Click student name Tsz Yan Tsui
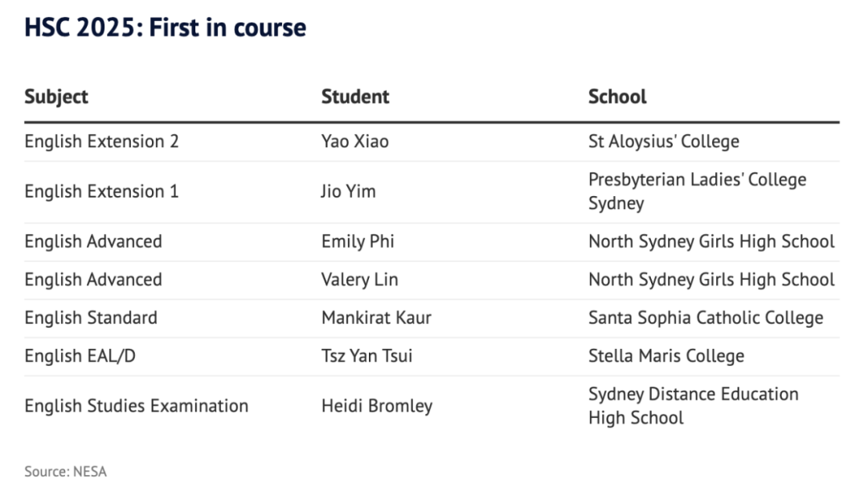 coord(366,356)
